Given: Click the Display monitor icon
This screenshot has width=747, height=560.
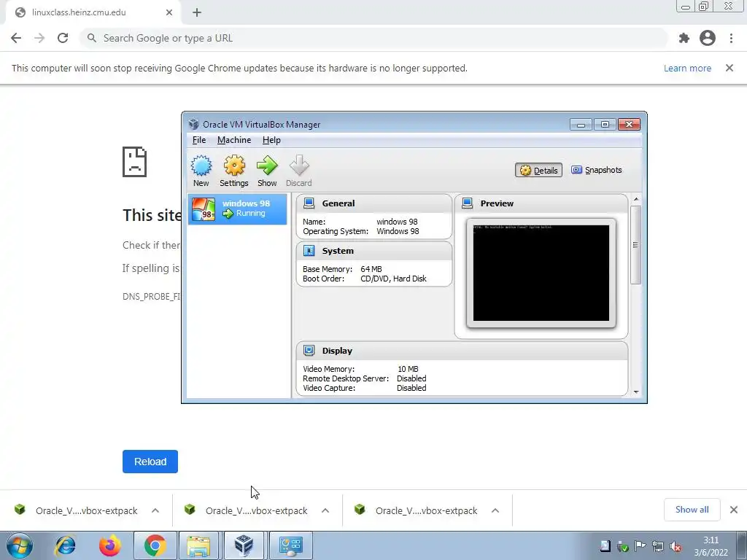Looking at the screenshot, I should [309, 351].
